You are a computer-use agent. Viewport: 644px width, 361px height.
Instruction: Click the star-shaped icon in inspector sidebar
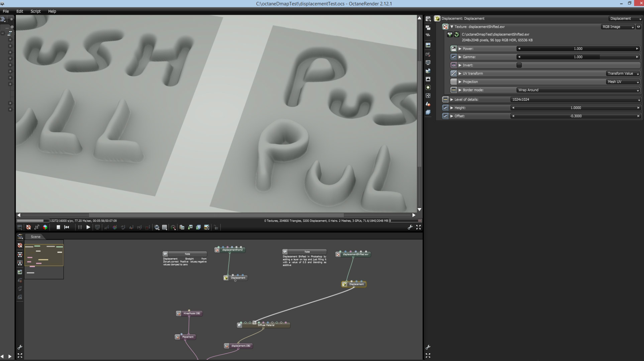428,87
